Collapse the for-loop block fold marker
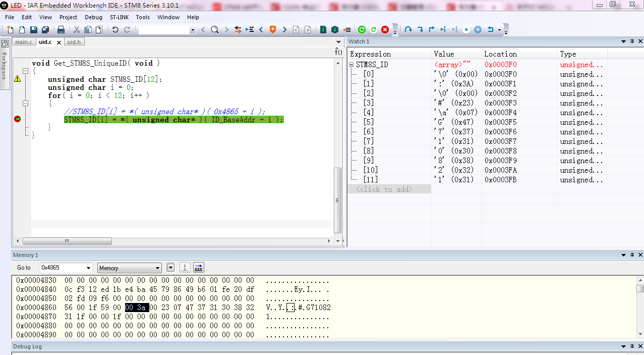This screenshot has width=644, height=355. click(25, 103)
